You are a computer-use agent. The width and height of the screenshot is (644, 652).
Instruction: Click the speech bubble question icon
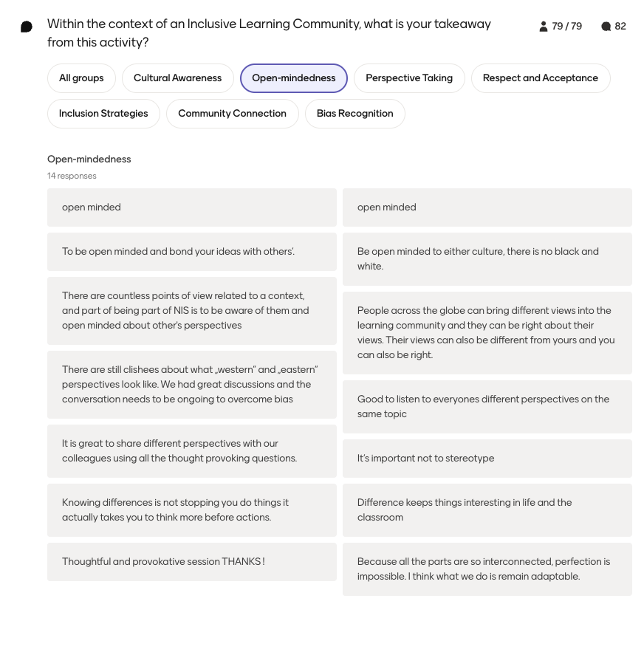[27, 27]
